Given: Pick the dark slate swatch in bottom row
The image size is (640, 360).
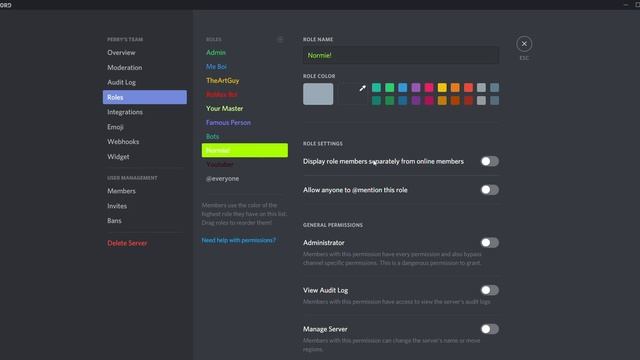Looking at the screenshot, I should point(494,100).
